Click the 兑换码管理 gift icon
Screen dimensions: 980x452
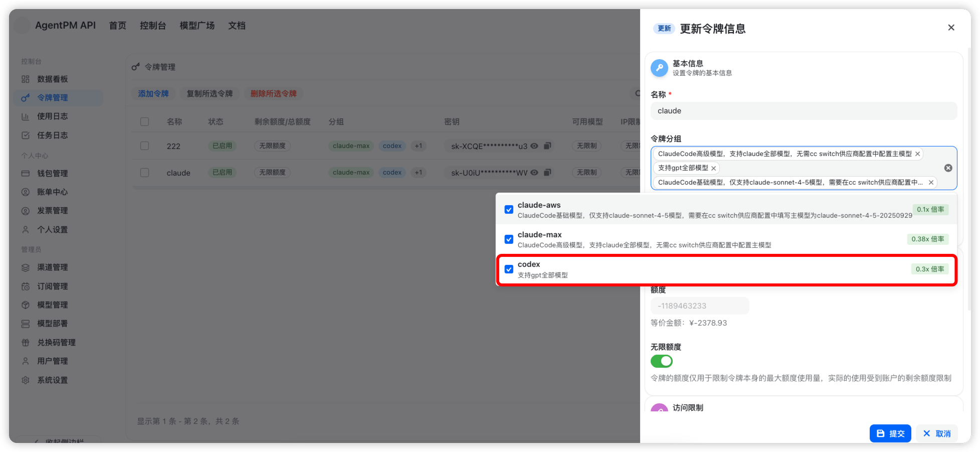pos(25,343)
